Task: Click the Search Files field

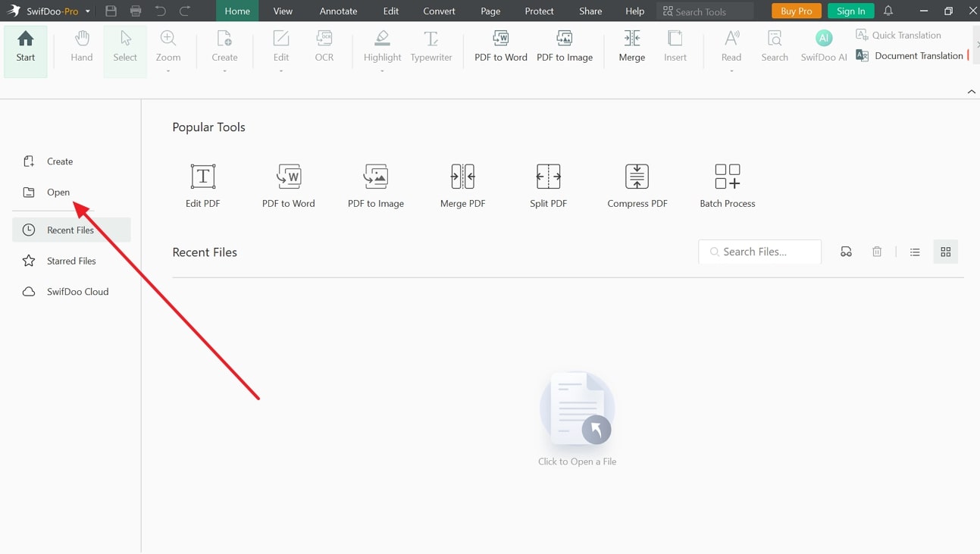Action: [x=759, y=252]
